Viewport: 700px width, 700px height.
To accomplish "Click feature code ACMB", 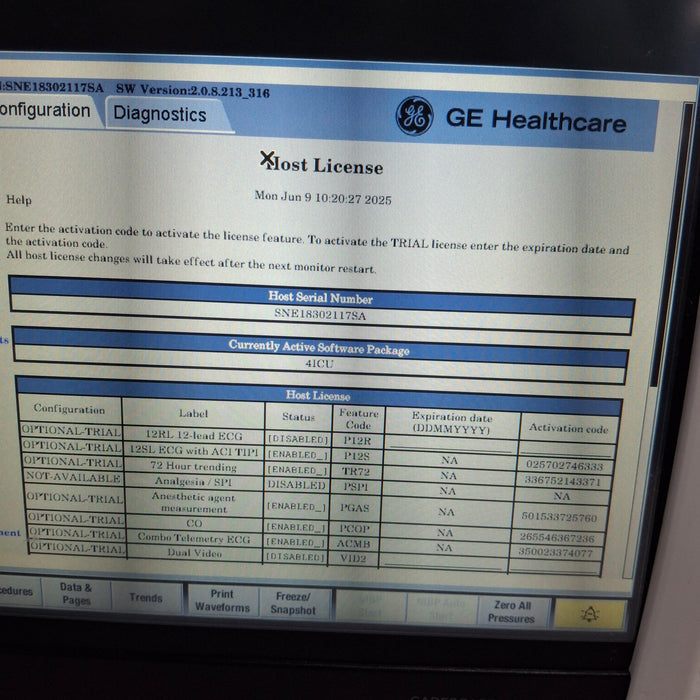I will 354,544.
